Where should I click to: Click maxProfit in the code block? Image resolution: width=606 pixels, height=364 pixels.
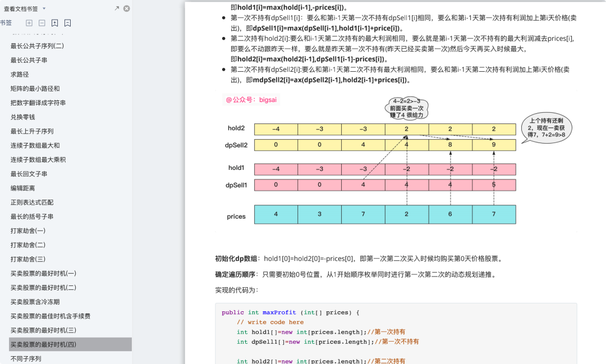pos(279,312)
